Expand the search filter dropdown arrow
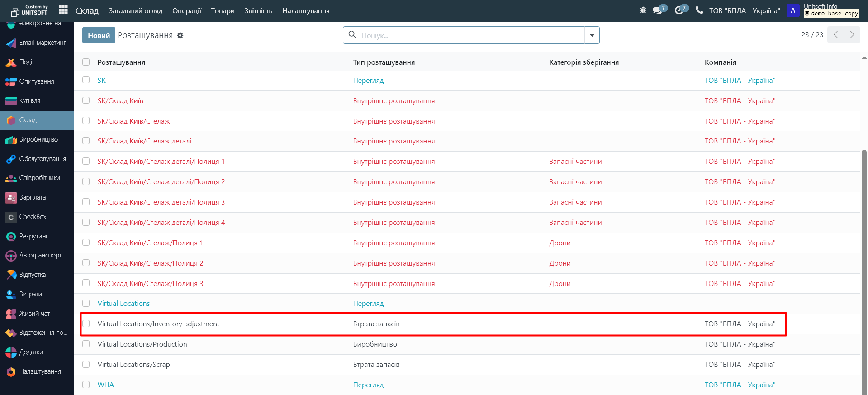 click(x=592, y=35)
